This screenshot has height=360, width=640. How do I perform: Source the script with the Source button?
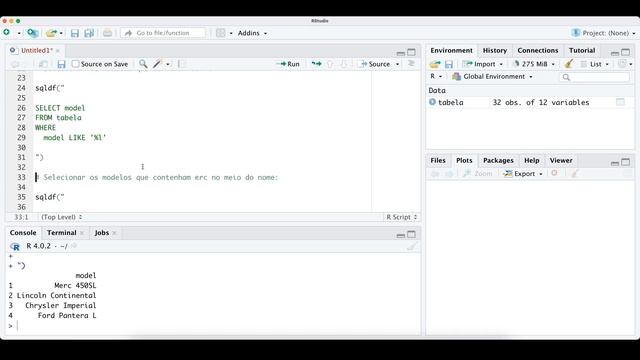[375, 64]
